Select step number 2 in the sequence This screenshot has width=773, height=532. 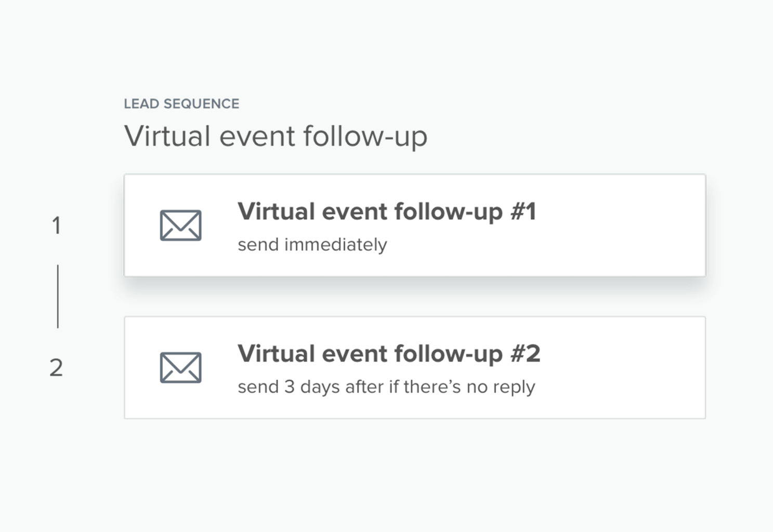[56, 367]
